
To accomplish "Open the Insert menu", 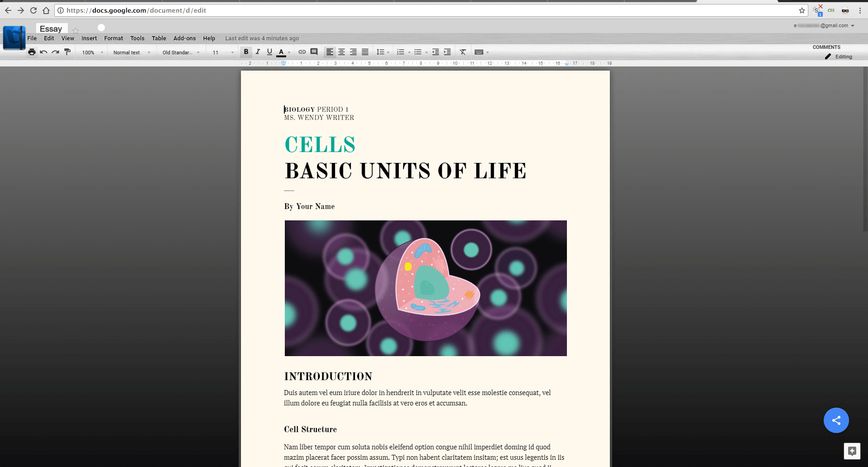I will pos(89,38).
